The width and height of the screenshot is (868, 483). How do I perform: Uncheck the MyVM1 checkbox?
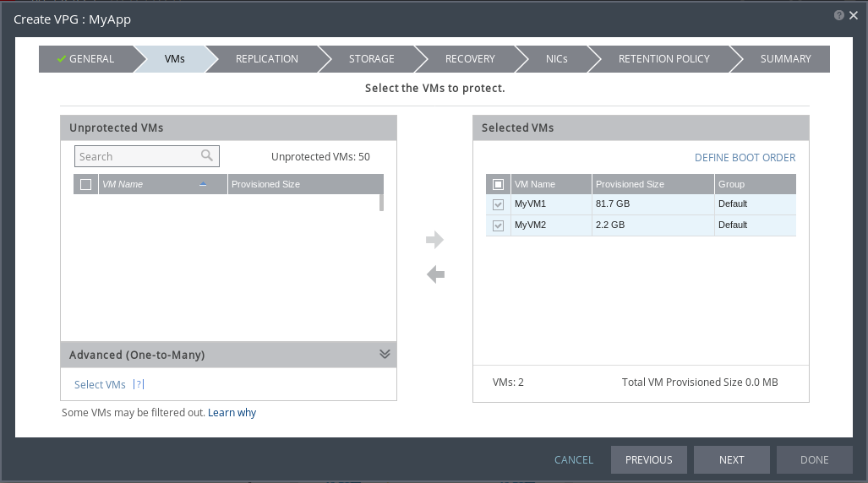coord(498,204)
